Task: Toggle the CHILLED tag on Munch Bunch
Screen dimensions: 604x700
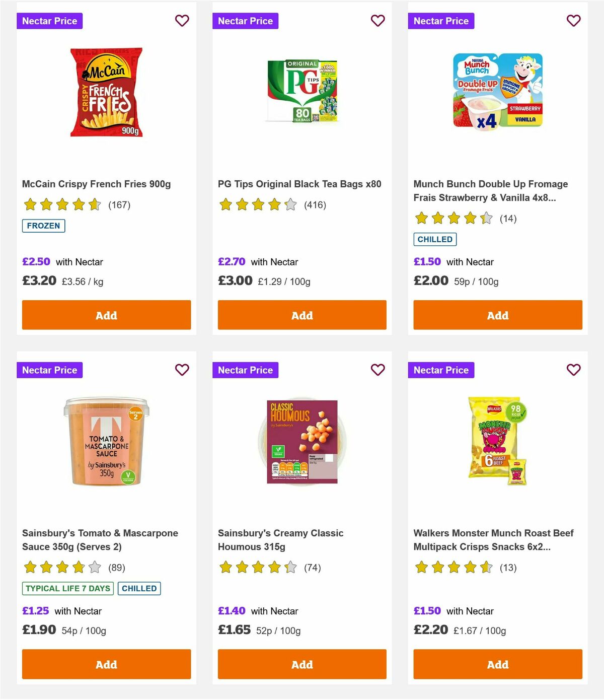Action: [x=435, y=239]
